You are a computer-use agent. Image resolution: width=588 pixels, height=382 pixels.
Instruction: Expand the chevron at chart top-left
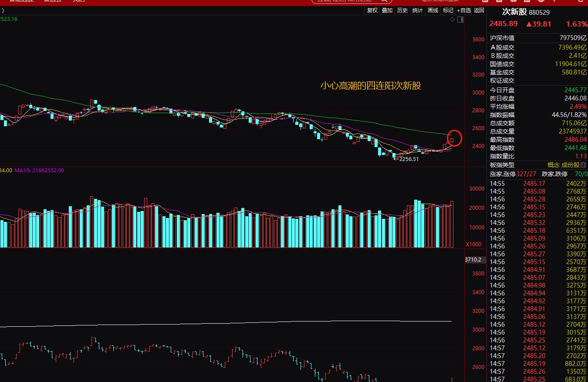pyautogui.click(x=3, y=10)
